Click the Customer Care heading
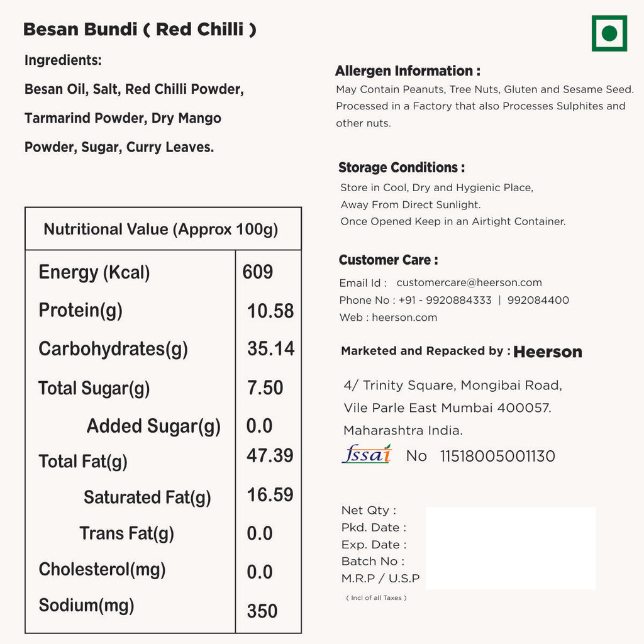The height and width of the screenshot is (644, 644). [x=388, y=260]
